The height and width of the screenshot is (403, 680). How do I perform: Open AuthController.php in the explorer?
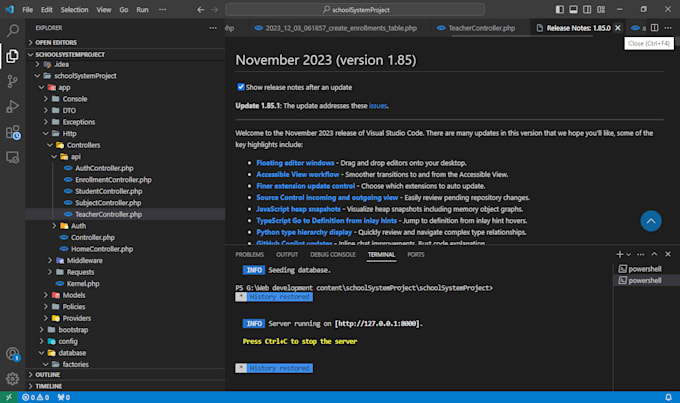pos(127,168)
